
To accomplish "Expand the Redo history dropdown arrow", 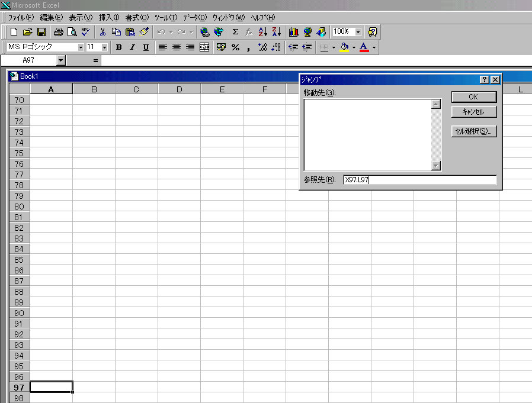I will coord(191,32).
